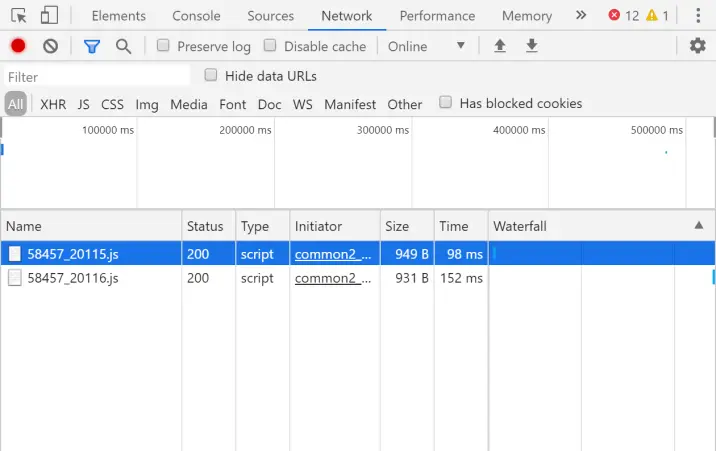716x451 pixels.
Task: Tick the Hide data URLs checkbox
Action: (x=211, y=75)
